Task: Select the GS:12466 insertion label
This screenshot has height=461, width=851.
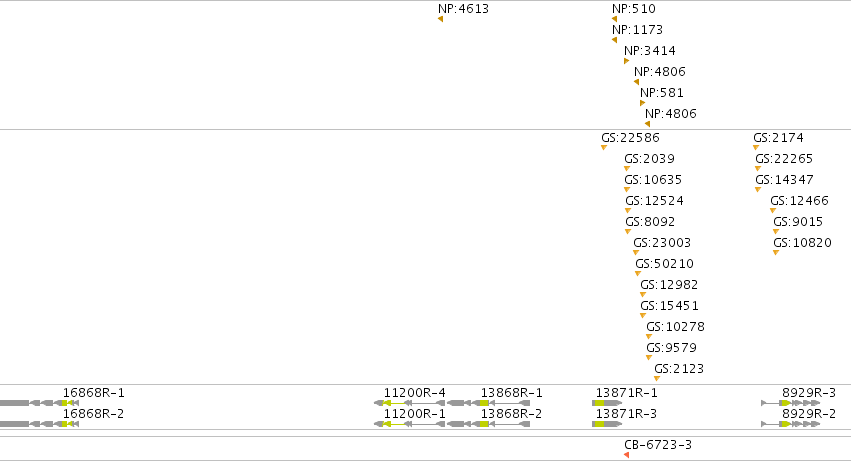Action: point(799,201)
